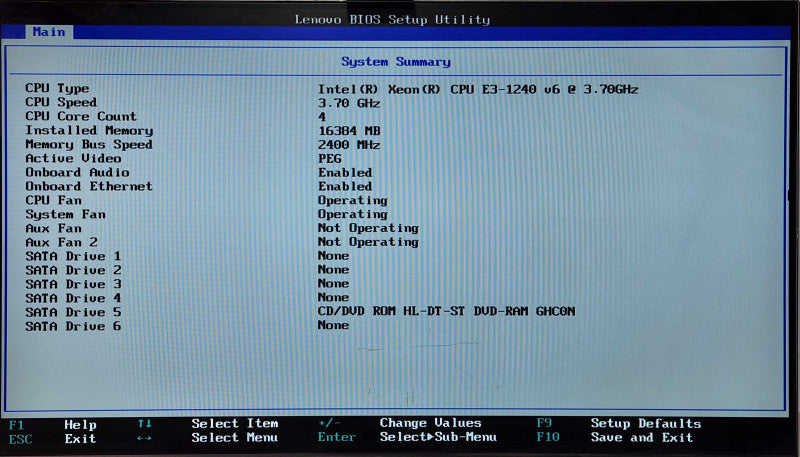The width and height of the screenshot is (800, 457).
Task: Click the Help legend entry
Action: tap(80, 424)
